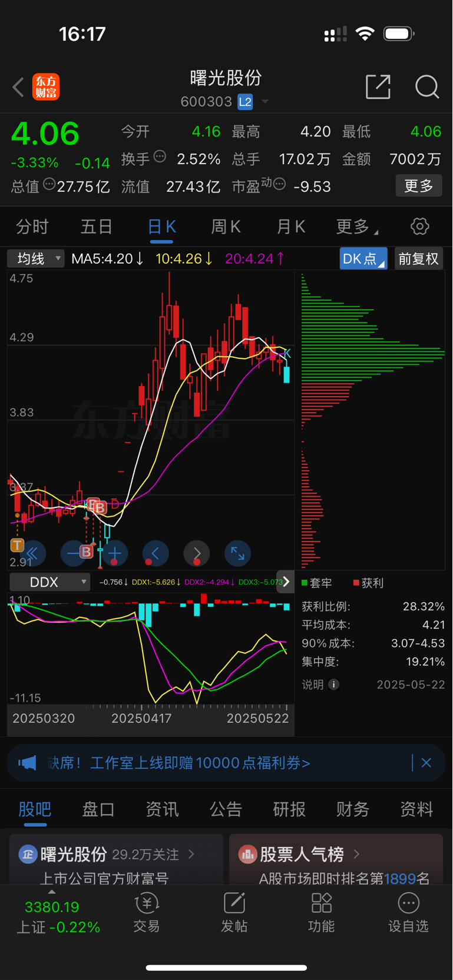Toggle the DK点 button
This screenshot has width=453, height=980.
pos(363,259)
